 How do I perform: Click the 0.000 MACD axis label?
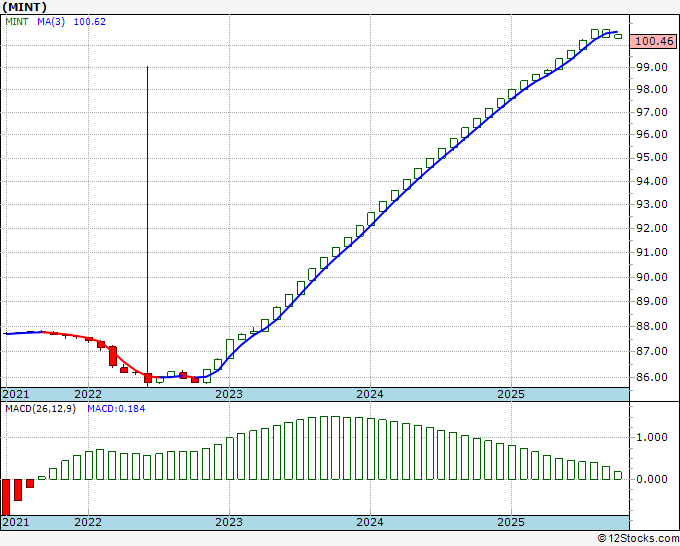[x=651, y=479]
